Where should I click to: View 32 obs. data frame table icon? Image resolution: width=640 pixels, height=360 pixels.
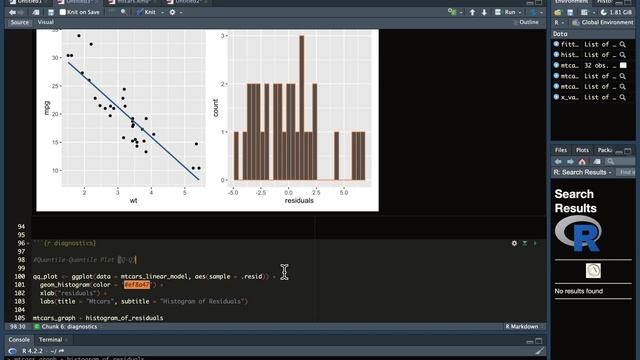coord(623,65)
